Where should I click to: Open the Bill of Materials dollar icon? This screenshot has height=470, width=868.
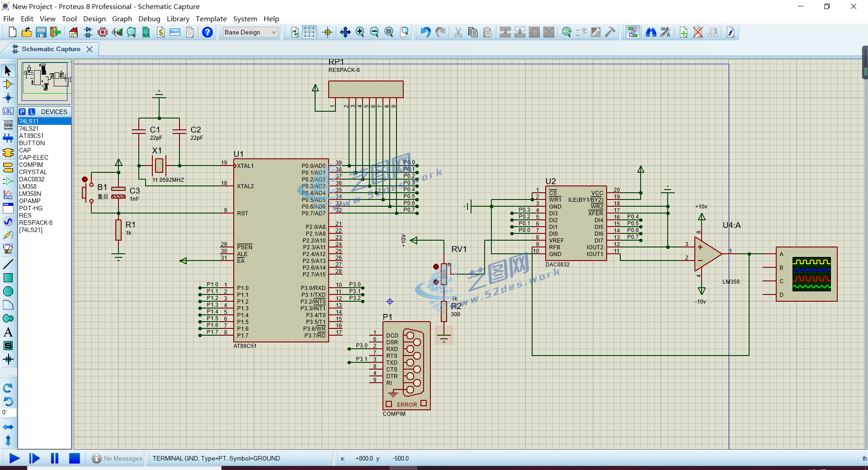click(161, 32)
